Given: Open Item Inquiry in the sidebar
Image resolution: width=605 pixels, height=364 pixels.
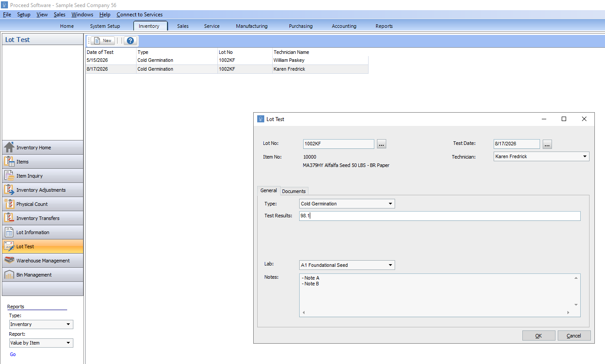Looking at the screenshot, I should point(42,176).
